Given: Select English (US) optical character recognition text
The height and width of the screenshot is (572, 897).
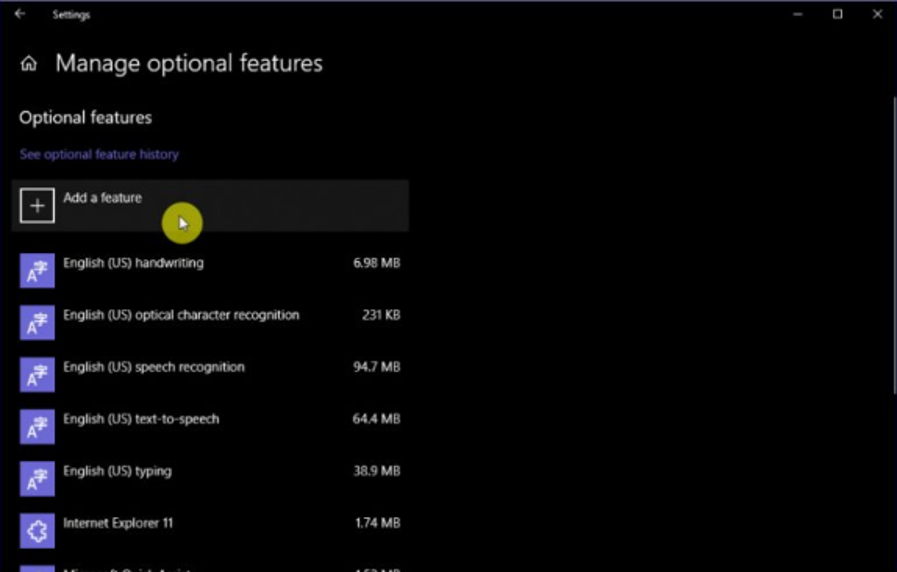Looking at the screenshot, I should pos(181,315).
